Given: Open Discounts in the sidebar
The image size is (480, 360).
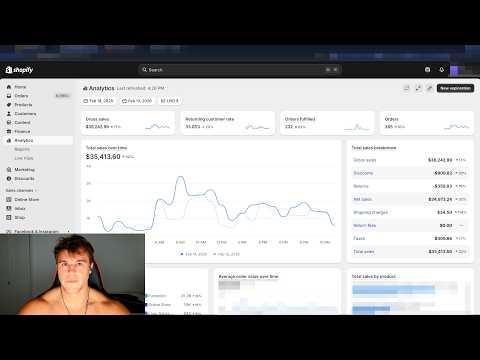Looking at the screenshot, I should (24, 179).
